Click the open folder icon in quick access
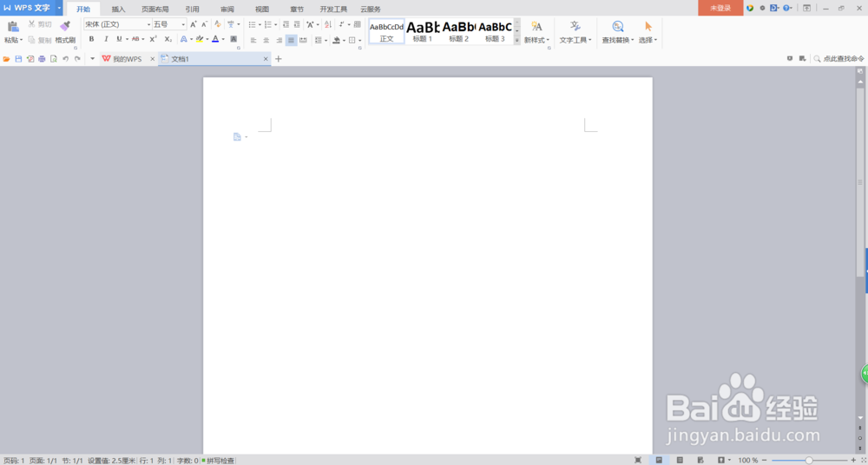Screen dimensions: 868x465 [x=7, y=59]
